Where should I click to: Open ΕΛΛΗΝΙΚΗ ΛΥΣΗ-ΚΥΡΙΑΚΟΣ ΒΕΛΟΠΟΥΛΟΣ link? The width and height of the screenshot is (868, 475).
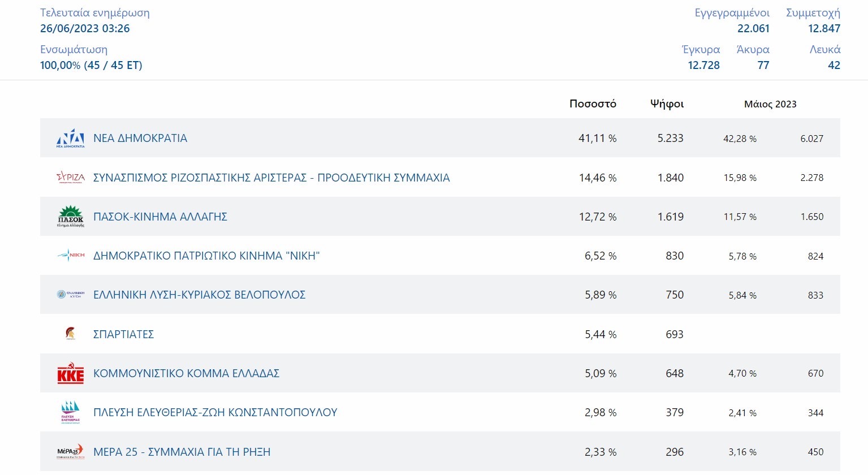[x=199, y=295]
